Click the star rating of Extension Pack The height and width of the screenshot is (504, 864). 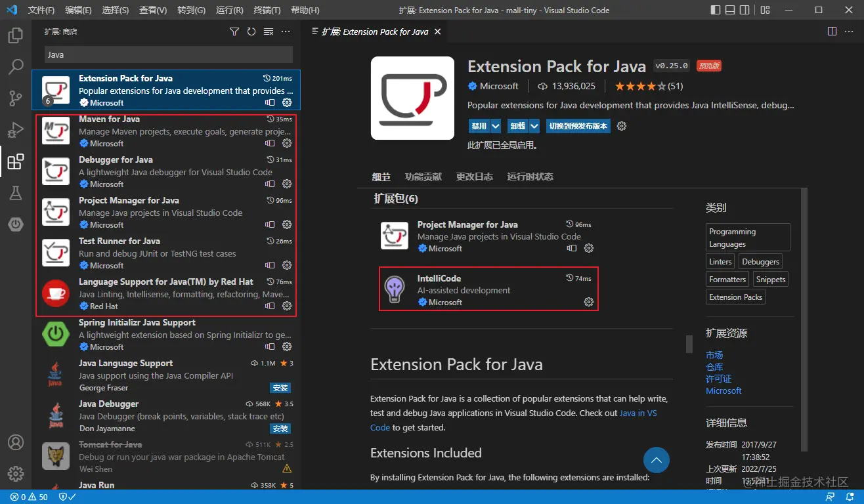649,86
